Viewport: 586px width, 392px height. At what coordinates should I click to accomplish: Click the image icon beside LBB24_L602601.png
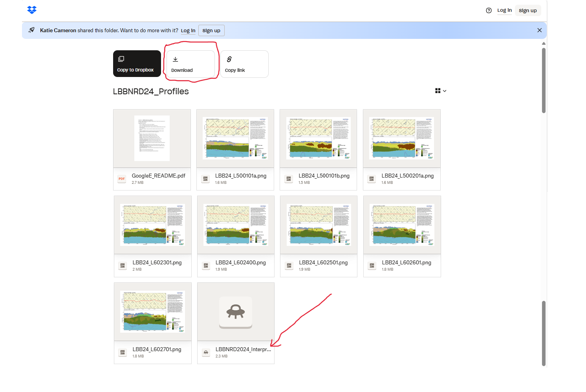[x=372, y=266]
